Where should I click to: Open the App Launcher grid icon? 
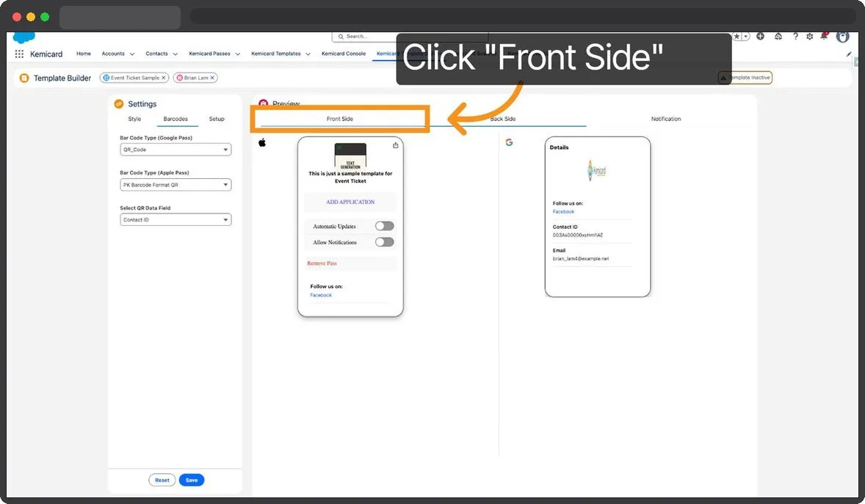(19, 54)
